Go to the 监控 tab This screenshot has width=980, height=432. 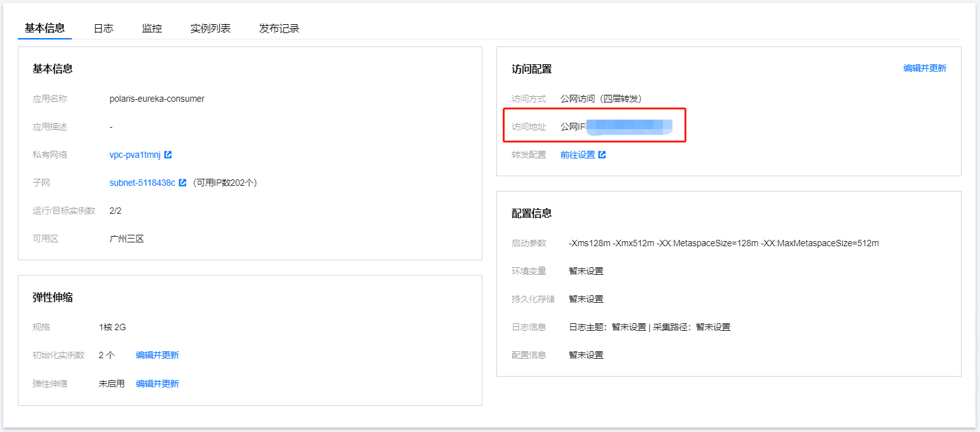[152, 29]
